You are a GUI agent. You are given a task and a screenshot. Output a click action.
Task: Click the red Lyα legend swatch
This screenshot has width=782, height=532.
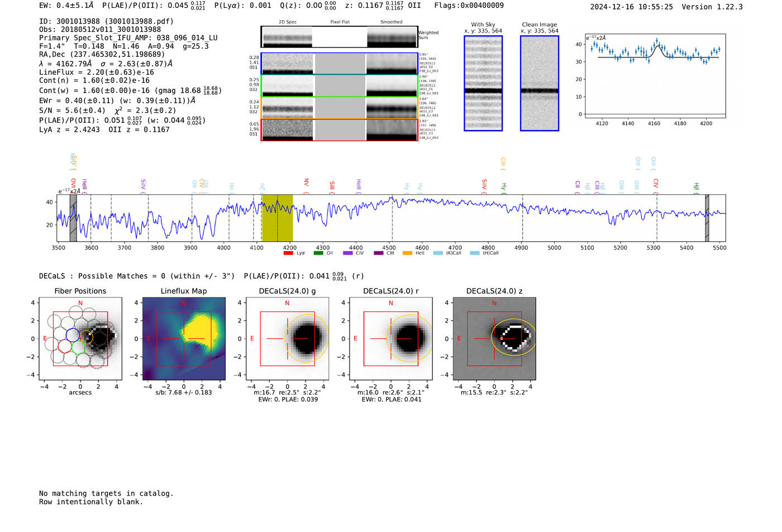click(x=288, y=253)
